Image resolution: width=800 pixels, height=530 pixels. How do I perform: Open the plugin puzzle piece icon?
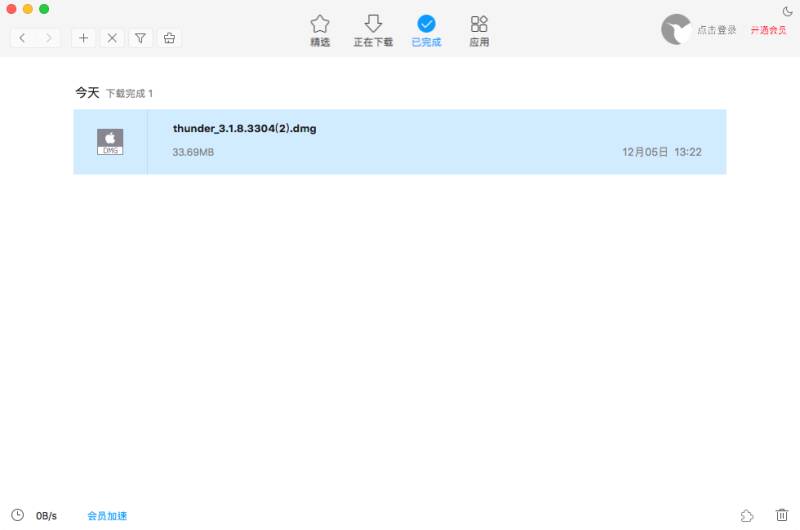(746, 515)
